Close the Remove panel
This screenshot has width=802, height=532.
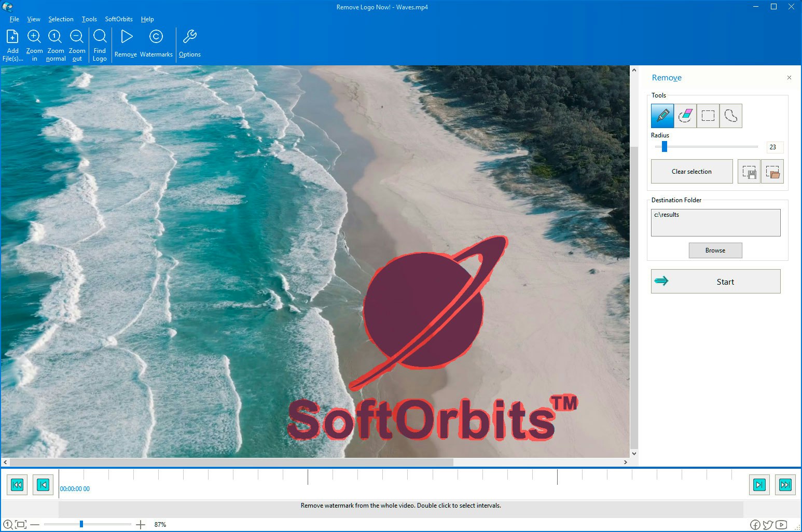tap(789, 78)
